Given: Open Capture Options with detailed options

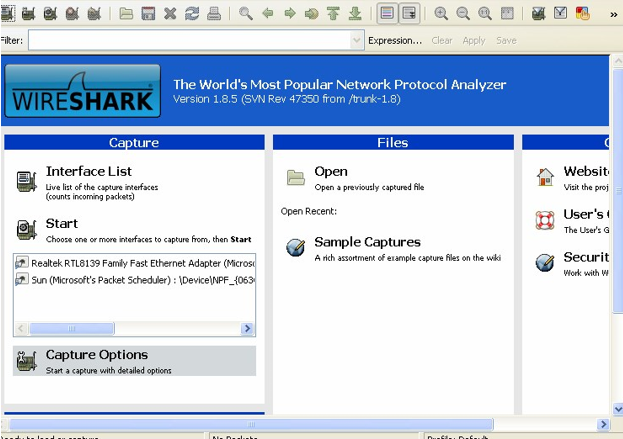Looking at the screenshot, I should (x=134, y=361).
